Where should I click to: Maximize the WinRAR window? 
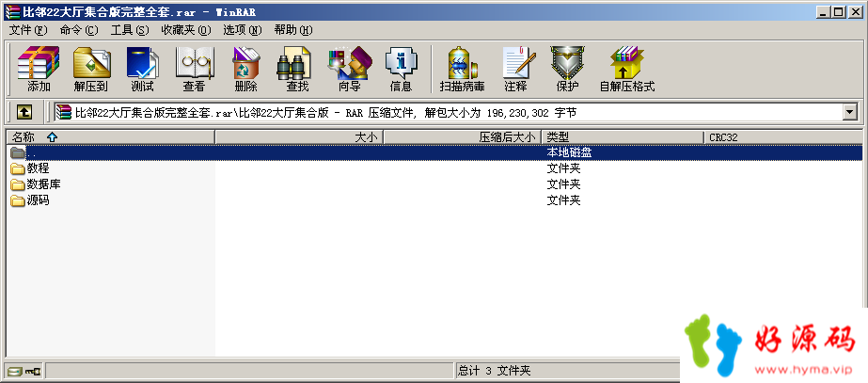(x=838, y=11)
